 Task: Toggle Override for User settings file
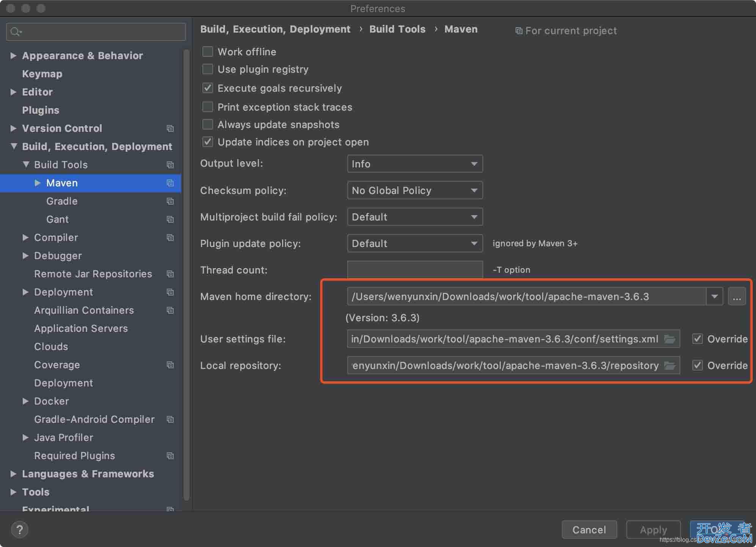click(697, 339)
